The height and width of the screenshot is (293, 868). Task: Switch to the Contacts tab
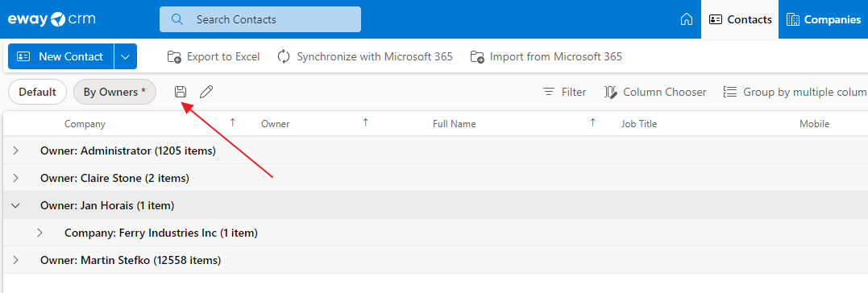740,19
